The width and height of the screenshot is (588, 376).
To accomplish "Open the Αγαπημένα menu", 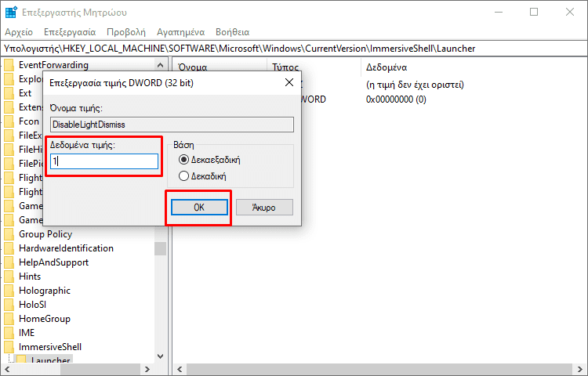I will (x=181, y=32).
